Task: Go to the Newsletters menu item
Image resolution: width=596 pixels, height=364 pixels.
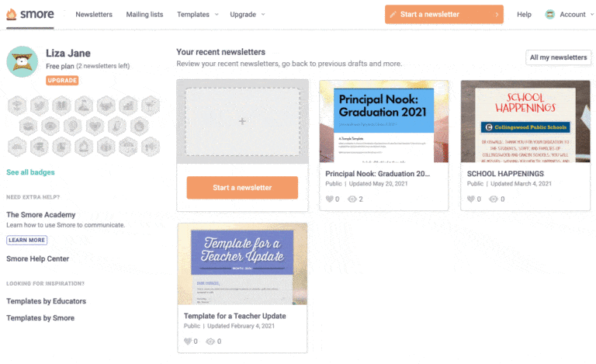Action: (94, 14)
